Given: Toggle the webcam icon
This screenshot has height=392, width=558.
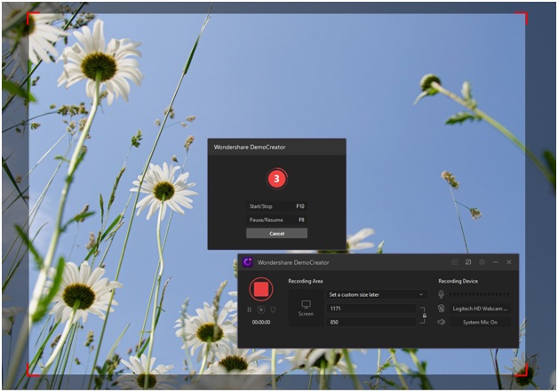Looking at the screenshot, I should [441, 308].
